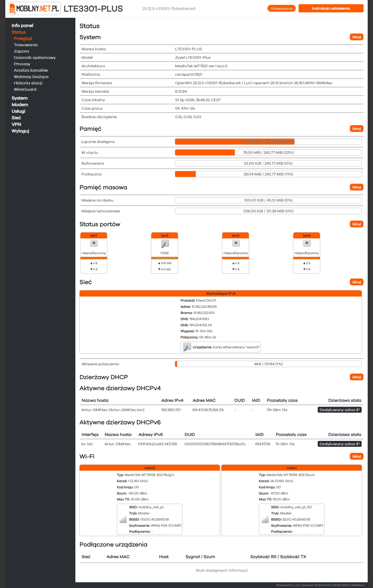
Task: Click the Łącznie dostępna memory bar
Action: (268, 142)
